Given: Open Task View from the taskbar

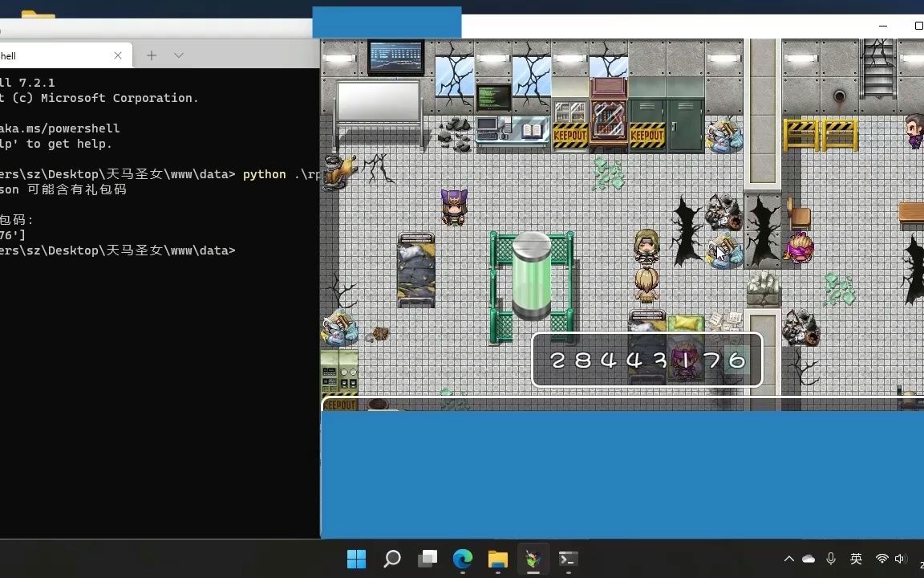Looking at the screenshot, I should click(428, 559).
